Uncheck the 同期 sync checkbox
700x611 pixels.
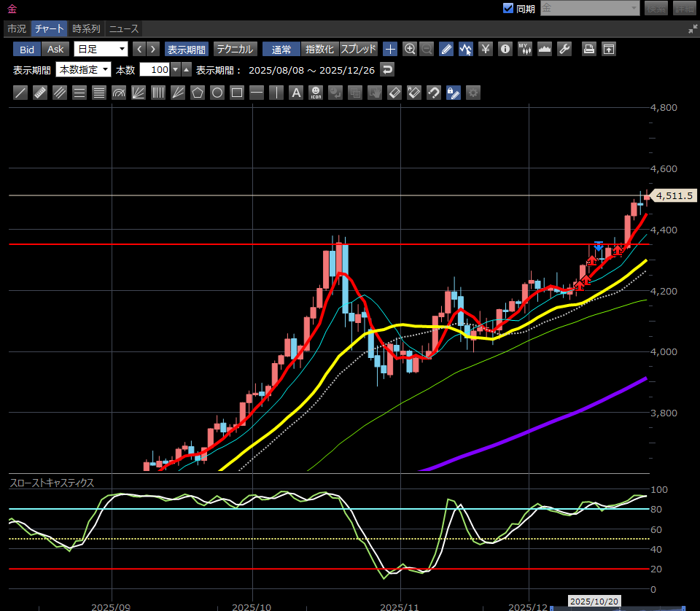[x=508, y=9]
